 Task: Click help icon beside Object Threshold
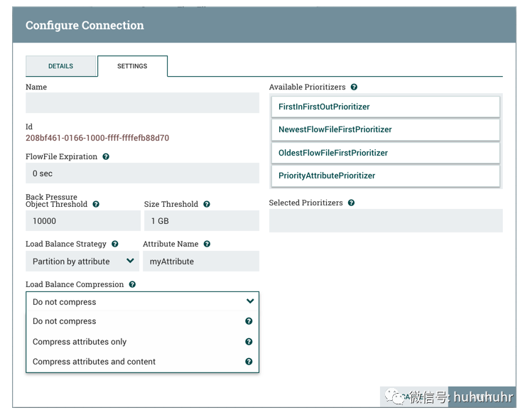pos(96,204)
